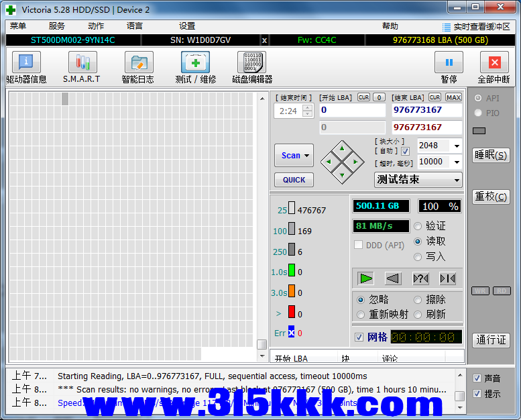The image size is (521, 420).
Task: Click the end time spinner down arrow
Action: point(308,114)
